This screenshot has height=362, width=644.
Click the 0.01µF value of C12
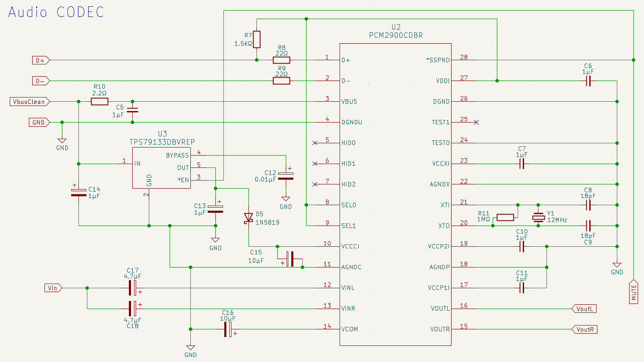[x=265, y=179]
